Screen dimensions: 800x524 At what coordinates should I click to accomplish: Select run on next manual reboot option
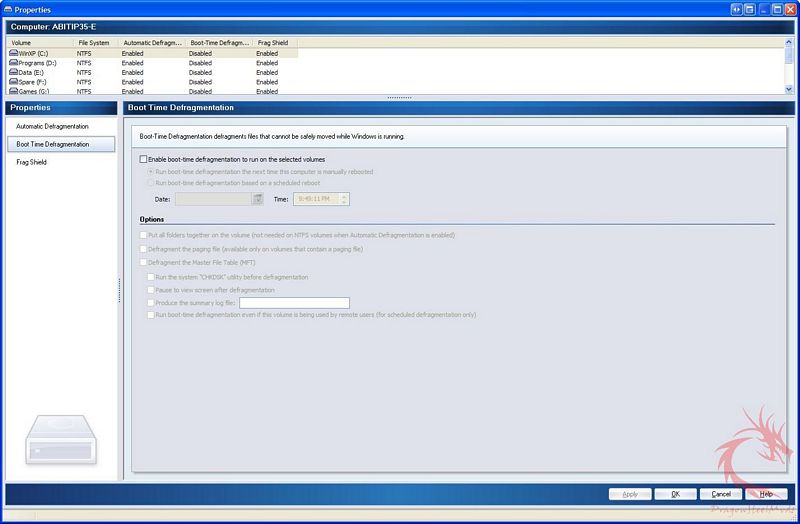[x=151, y=172]
